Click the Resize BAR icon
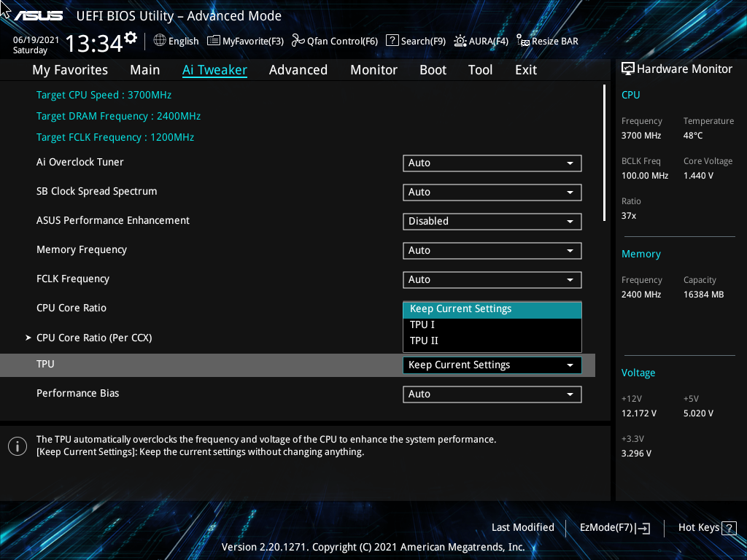This screenshot has height=560, width=747. [522, 42]
